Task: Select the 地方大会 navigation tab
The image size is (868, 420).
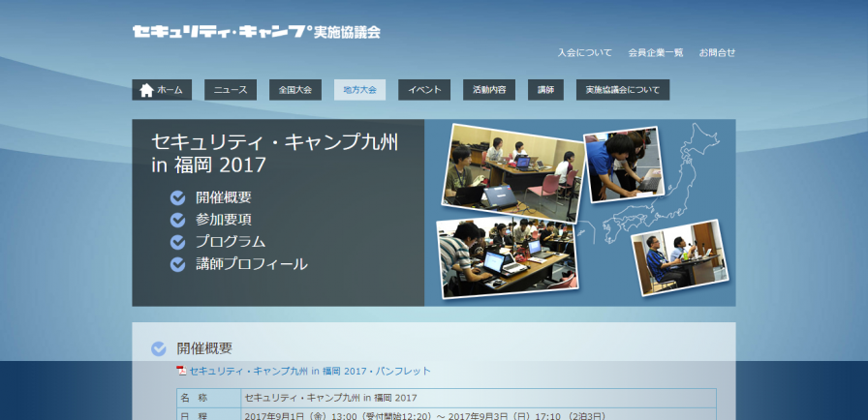Action: (359, 90)
